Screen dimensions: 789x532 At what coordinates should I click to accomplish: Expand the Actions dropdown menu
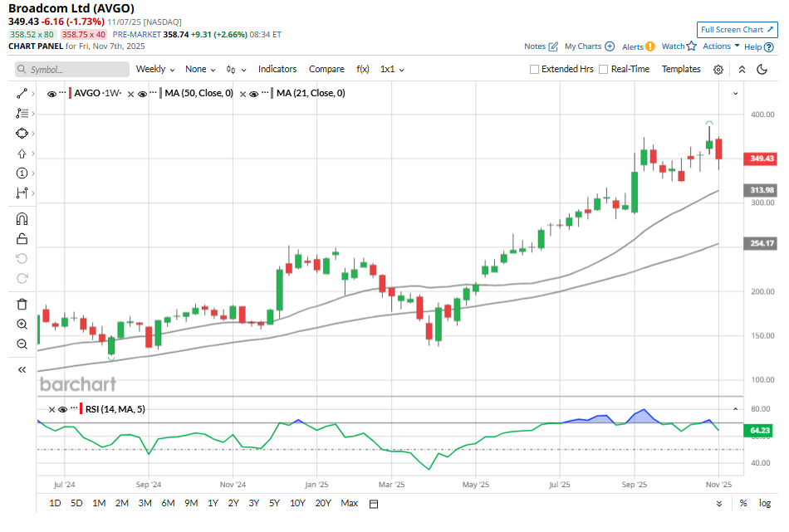[x=721, y=46]
